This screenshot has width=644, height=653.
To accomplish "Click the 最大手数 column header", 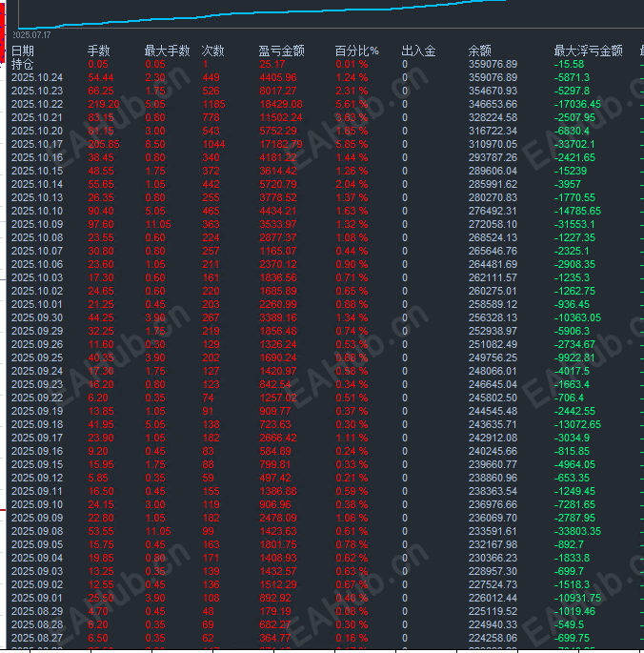I will click(167, 51).
